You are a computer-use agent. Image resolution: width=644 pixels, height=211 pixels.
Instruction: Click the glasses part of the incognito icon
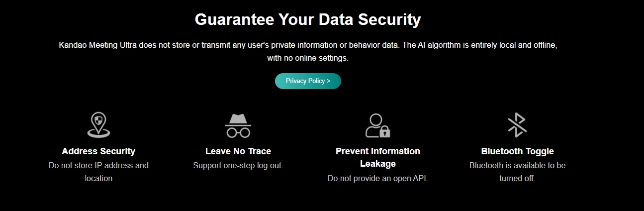238,132
